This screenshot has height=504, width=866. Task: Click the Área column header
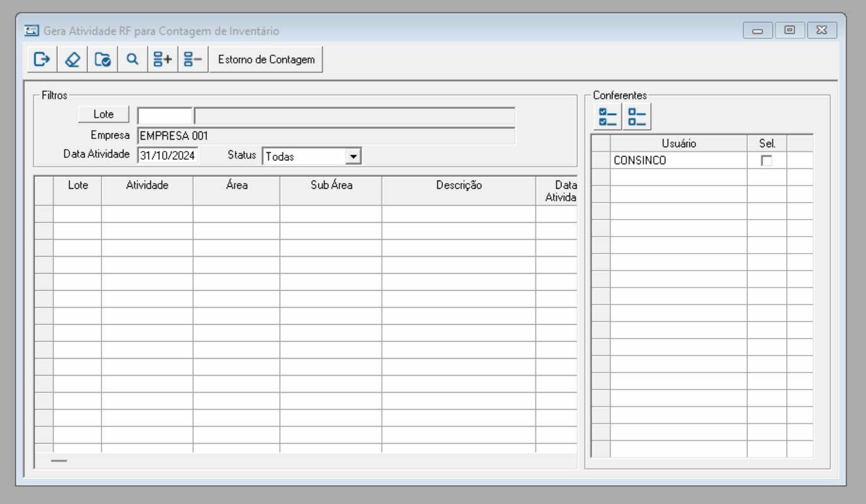click(237, 191)
